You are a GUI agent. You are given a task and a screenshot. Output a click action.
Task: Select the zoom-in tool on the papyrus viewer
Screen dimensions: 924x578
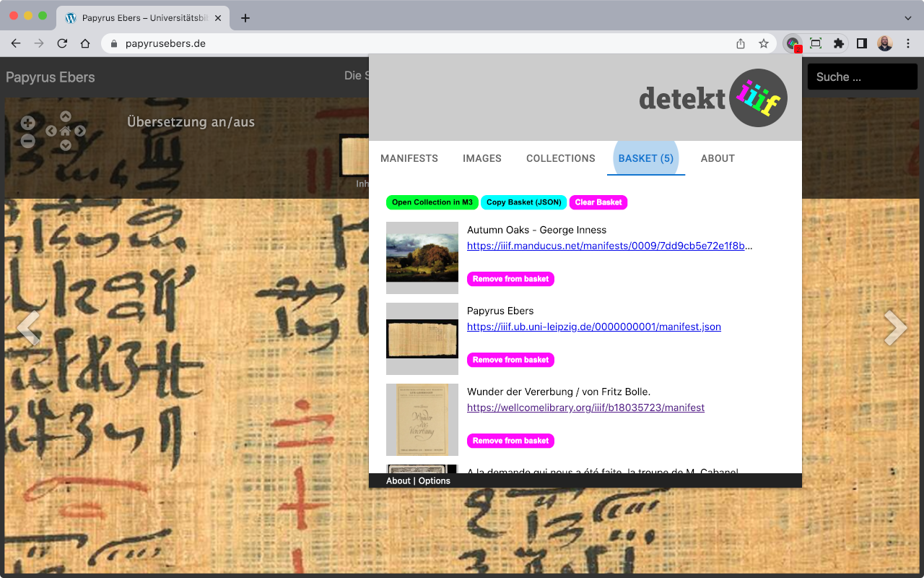[x=27, y=121]
